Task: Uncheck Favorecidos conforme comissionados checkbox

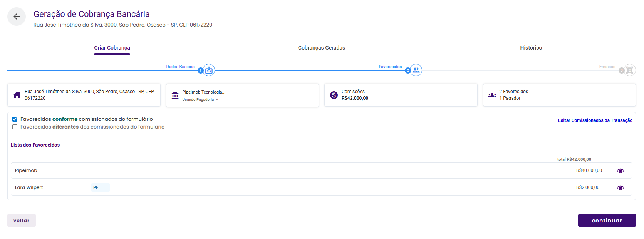Action: pyautogui.click(x=15, y=119)
